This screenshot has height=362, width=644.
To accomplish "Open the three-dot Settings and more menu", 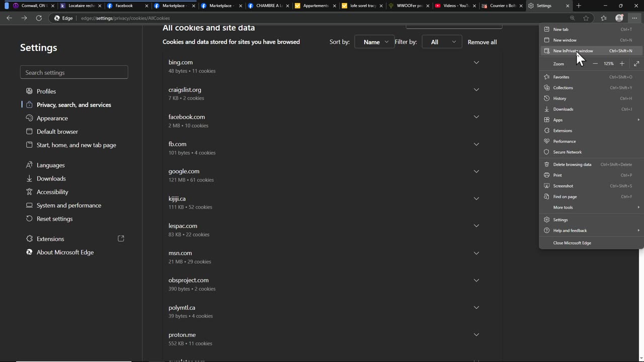I will [634, 18].
